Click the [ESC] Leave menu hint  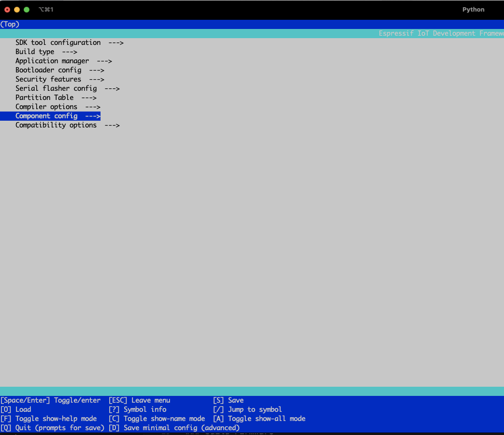(140, 400)
